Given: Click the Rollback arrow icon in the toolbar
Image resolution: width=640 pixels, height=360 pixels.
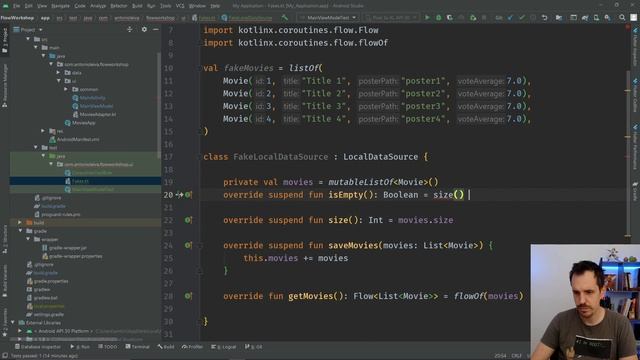Looking at the screenshot, I should (x=544, y=18).
